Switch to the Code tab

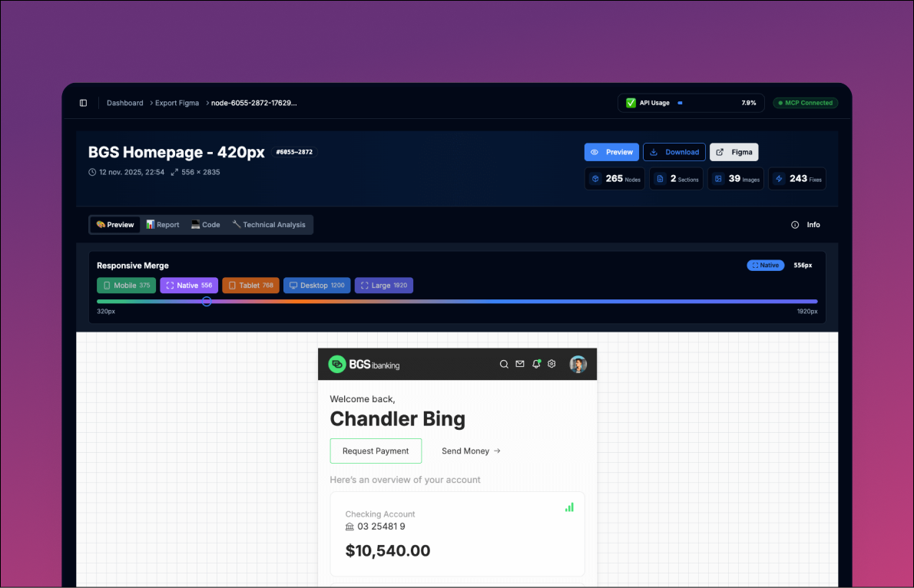(x=206, y=225)
